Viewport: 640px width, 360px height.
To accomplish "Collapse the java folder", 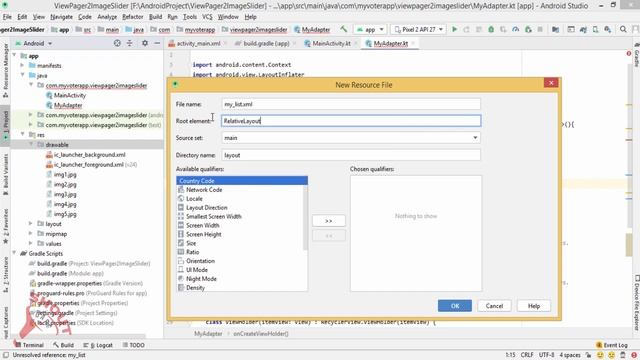I will pos(22,75).
